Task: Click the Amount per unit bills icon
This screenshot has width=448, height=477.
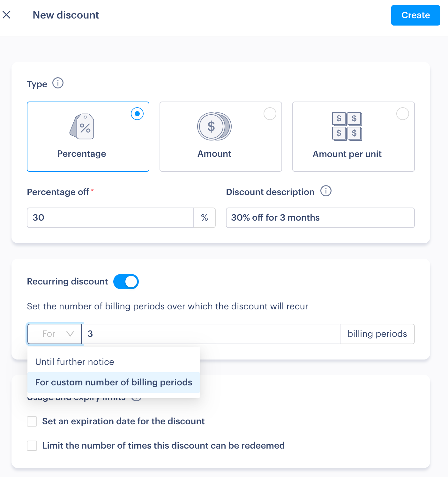Action: coord(347,126)
